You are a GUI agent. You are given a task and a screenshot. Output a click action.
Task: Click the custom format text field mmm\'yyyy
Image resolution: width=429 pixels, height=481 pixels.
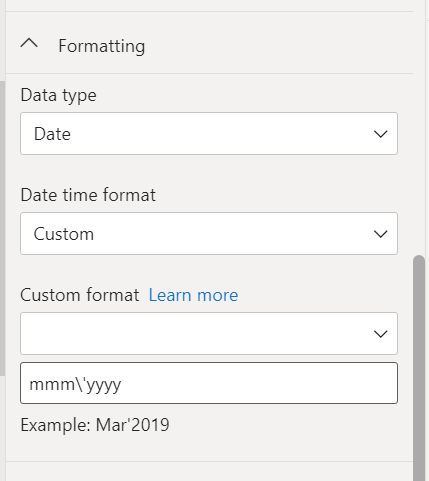click(x=209, y=383)
